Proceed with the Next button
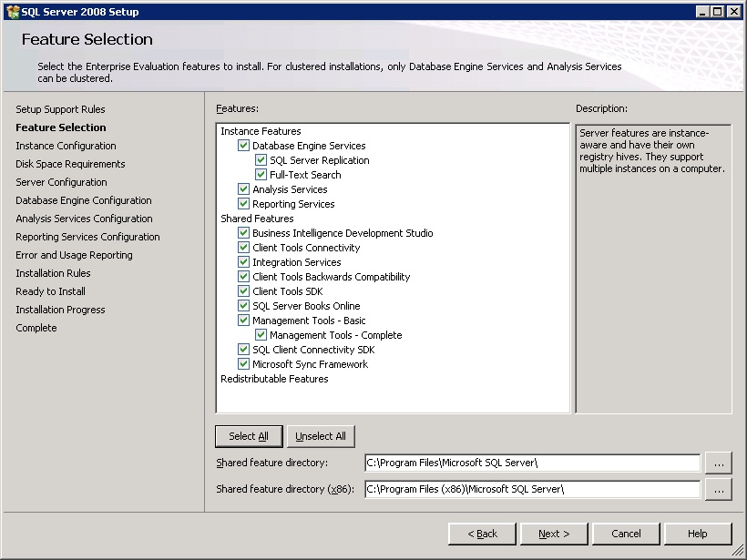The height and width of the screenshot is (560, 747). 554,534
